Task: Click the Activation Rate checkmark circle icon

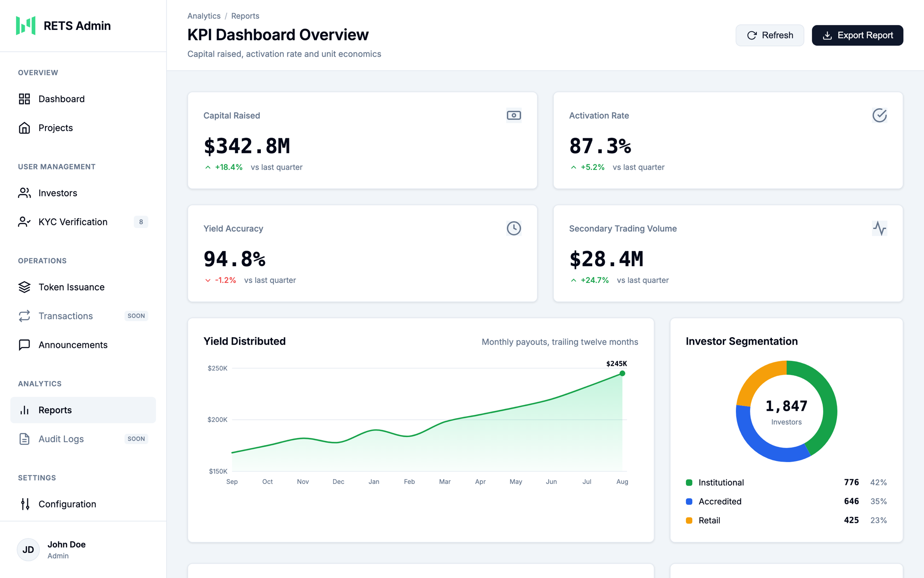Action: coord(879,115)
